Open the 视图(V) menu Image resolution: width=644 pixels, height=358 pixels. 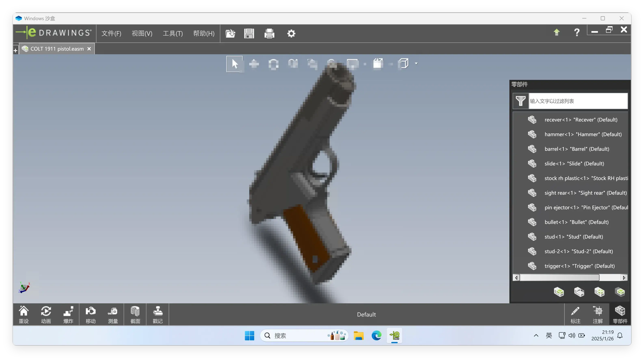(x=142, y=33)
